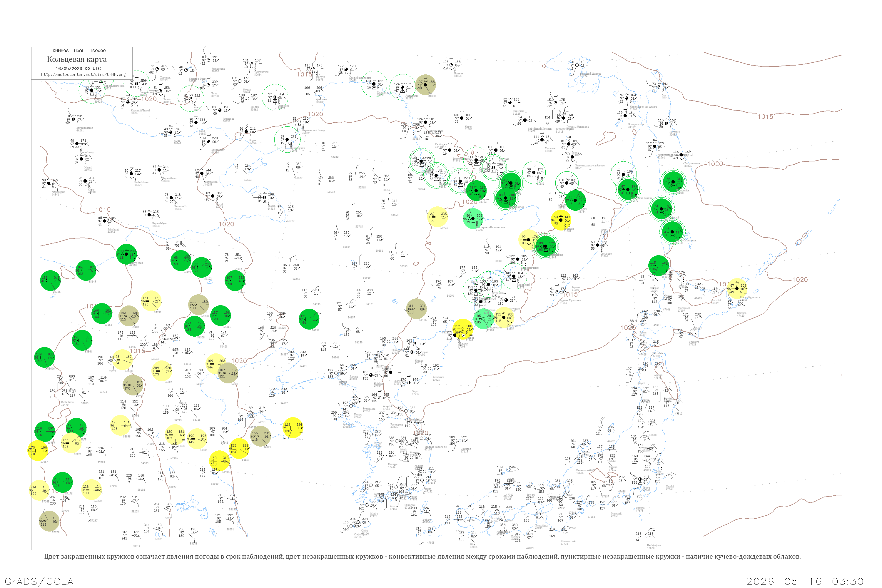Click the "Baruunkharaa 44241" station label
This screenshot has width=882, height=588.
84,129
